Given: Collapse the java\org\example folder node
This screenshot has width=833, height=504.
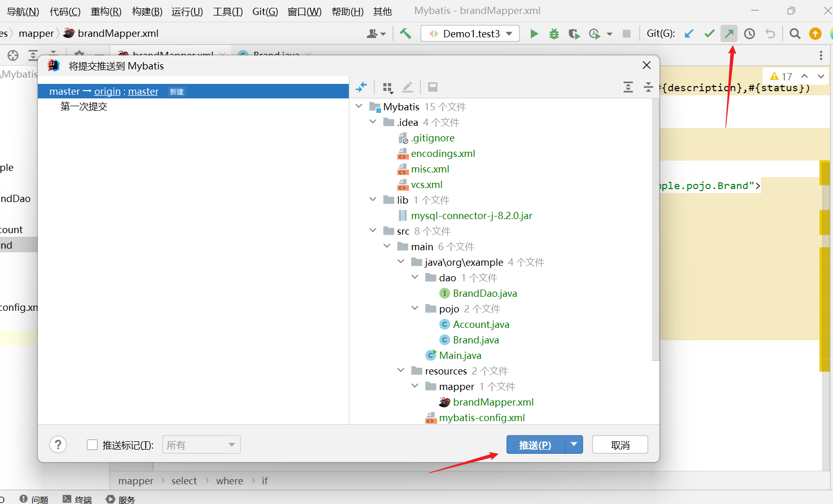Looking at the screenshot, I should point(401,262).
